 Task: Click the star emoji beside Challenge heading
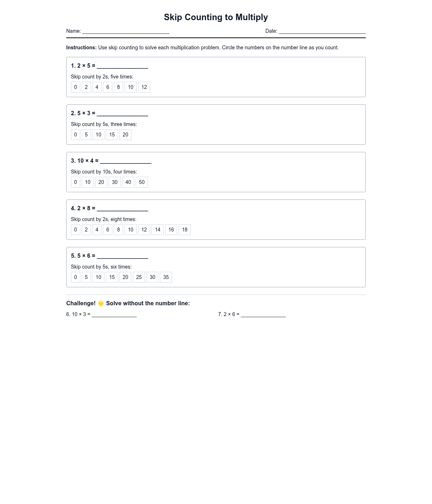coord(101,303)
